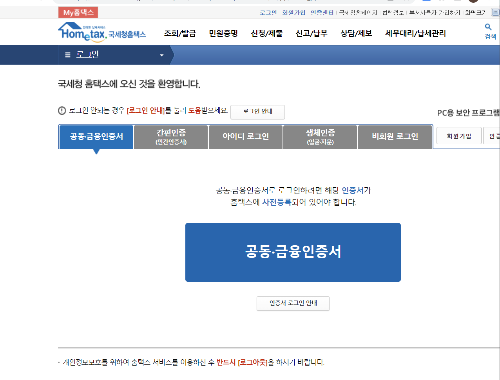The image size is (500, 380).
Task: Click the 인증서 로그인 안내 button
Action: [293, 303]
